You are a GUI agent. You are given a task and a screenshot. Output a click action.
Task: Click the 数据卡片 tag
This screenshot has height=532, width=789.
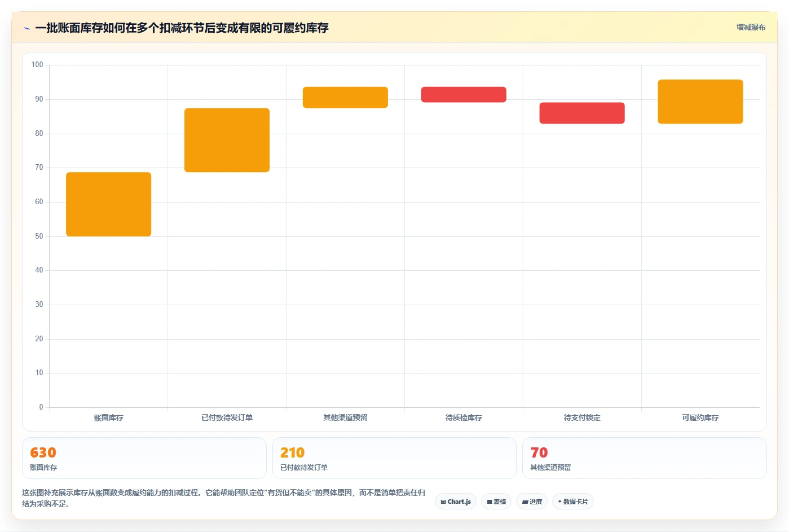tap(572, 502)
